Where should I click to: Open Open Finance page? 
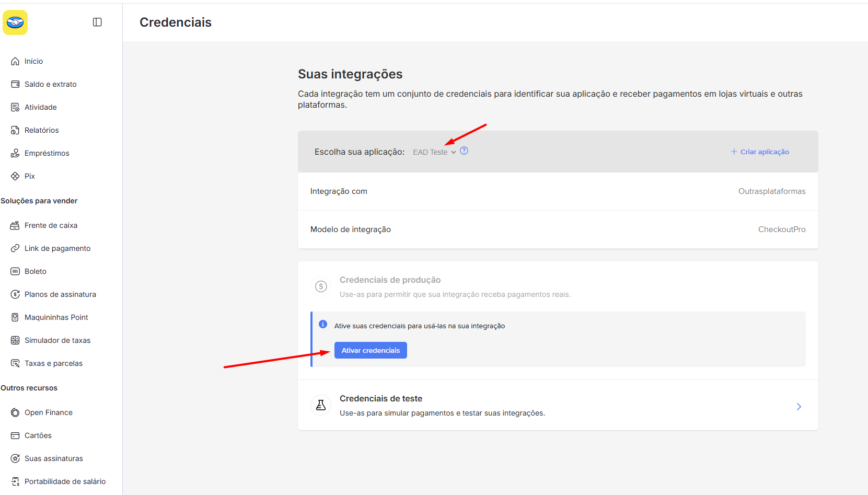[49, 412]
